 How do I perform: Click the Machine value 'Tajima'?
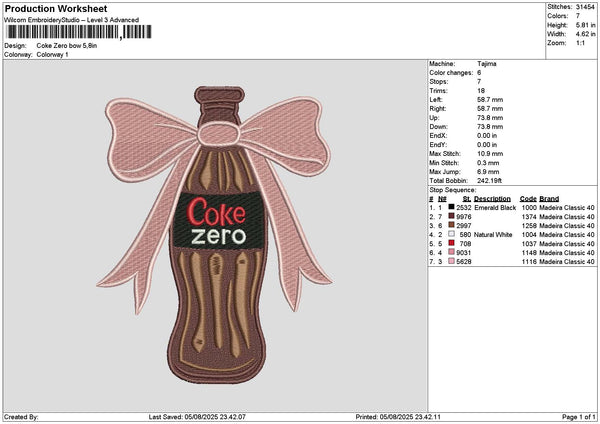pos(487,64)
